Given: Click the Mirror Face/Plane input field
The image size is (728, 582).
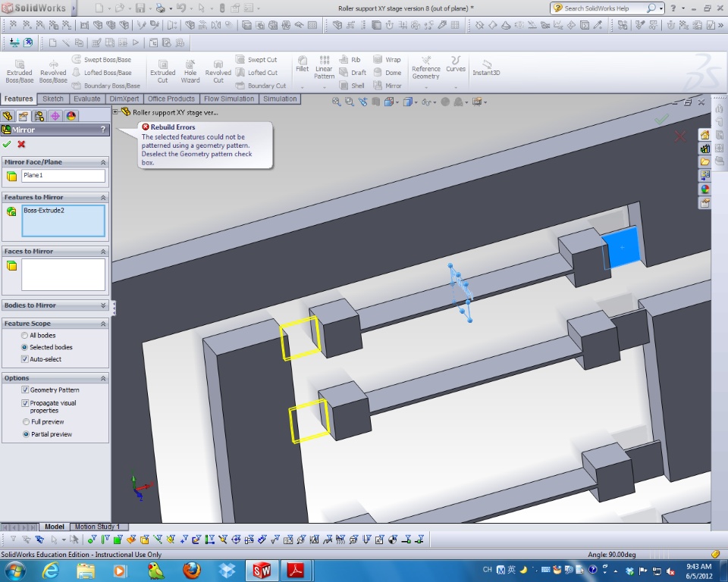Looking at the screenshot, I should (63, 176).
